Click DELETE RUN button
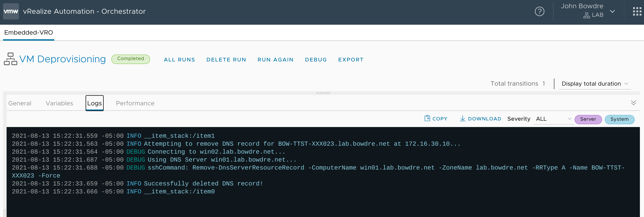644x217 pixels. pos(226,60)
